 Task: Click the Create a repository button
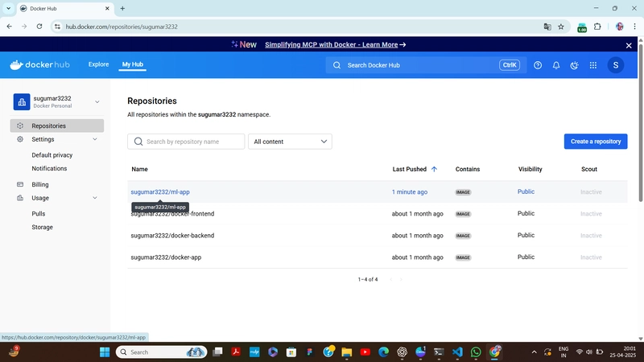[x=596, y=142]
